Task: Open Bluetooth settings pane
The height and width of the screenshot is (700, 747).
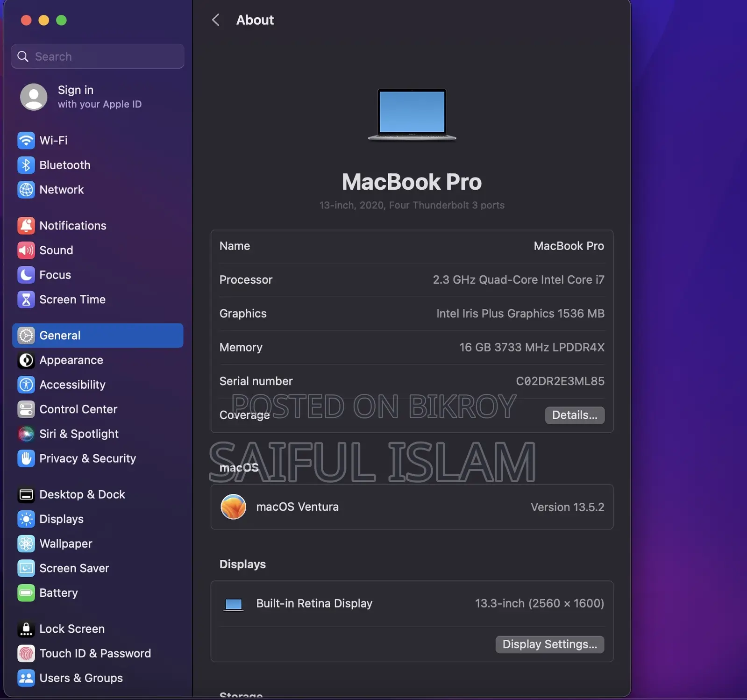Action: click(x=98, y=165)
